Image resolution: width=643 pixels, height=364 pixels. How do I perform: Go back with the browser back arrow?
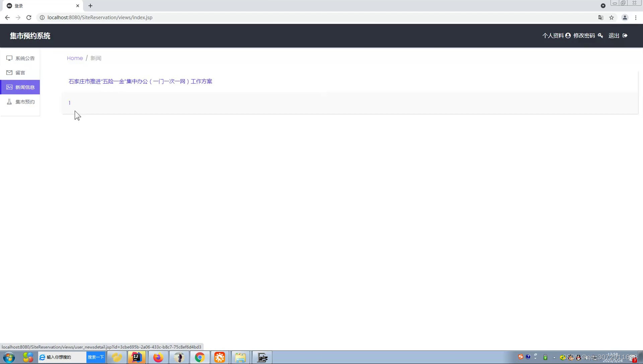click(x=7, y=17)
